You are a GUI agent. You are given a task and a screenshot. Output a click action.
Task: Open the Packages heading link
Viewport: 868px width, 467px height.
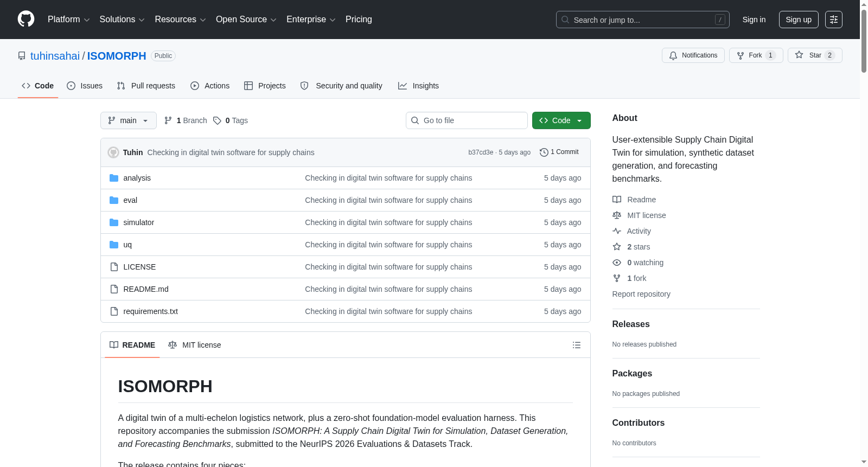(632, 374)
